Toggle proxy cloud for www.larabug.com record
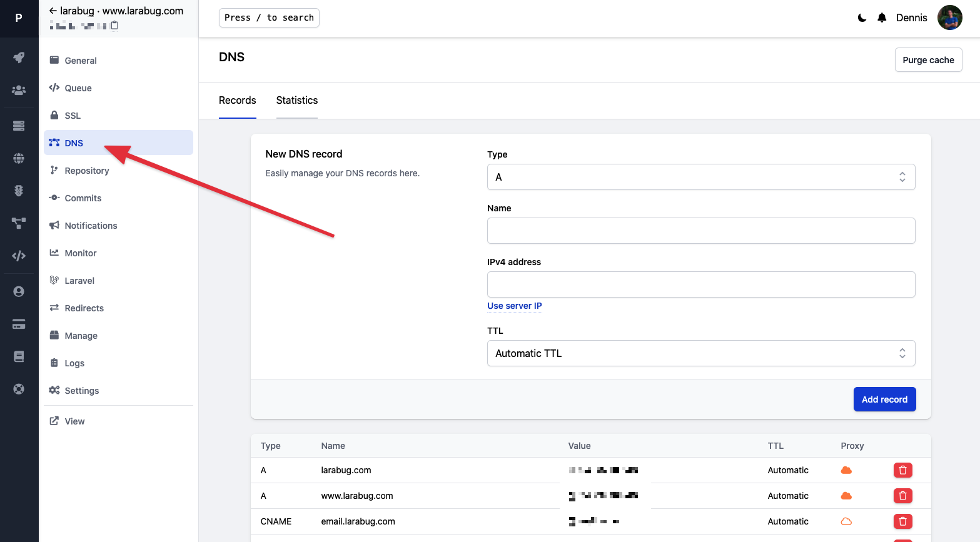The image size is (980, 542). [846, 496]
